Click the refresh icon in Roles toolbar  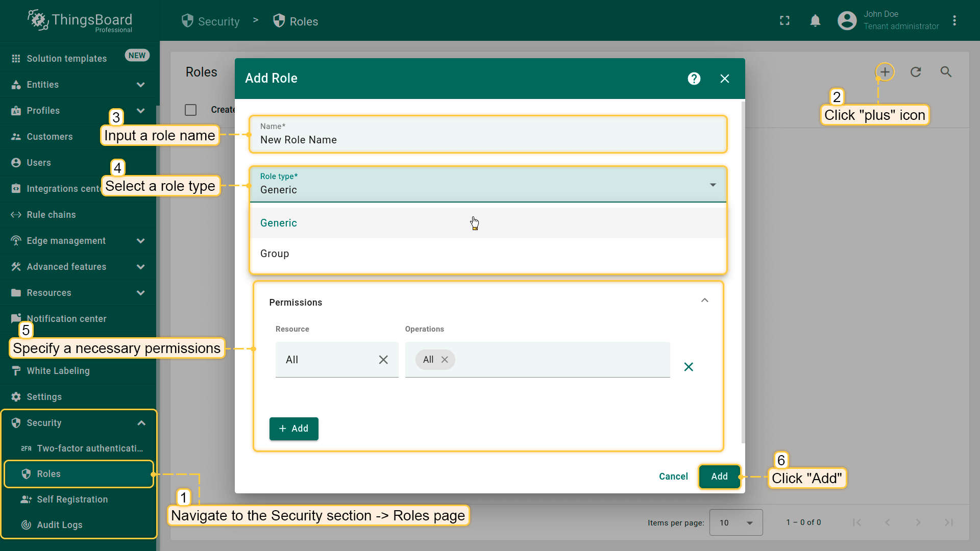click(x=916, y=72)
